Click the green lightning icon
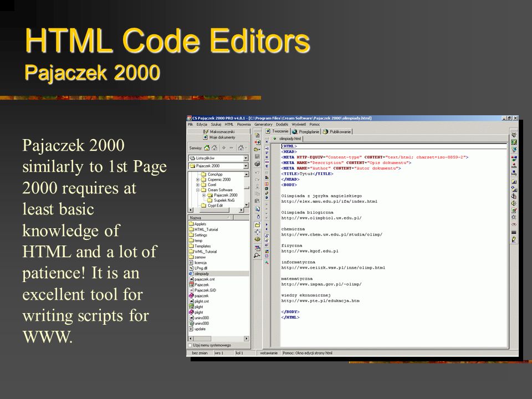 [514, 142]
